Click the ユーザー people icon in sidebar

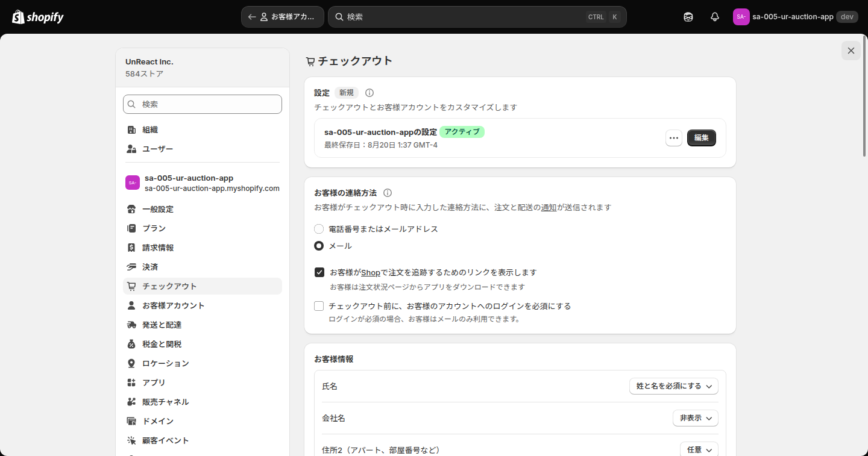coord(131,149)
